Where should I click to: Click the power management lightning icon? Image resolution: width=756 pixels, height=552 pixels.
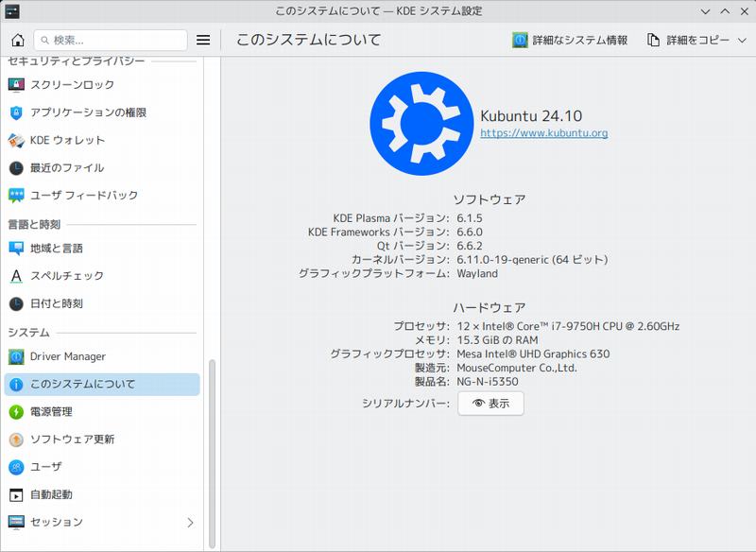(x=16, y=412)
